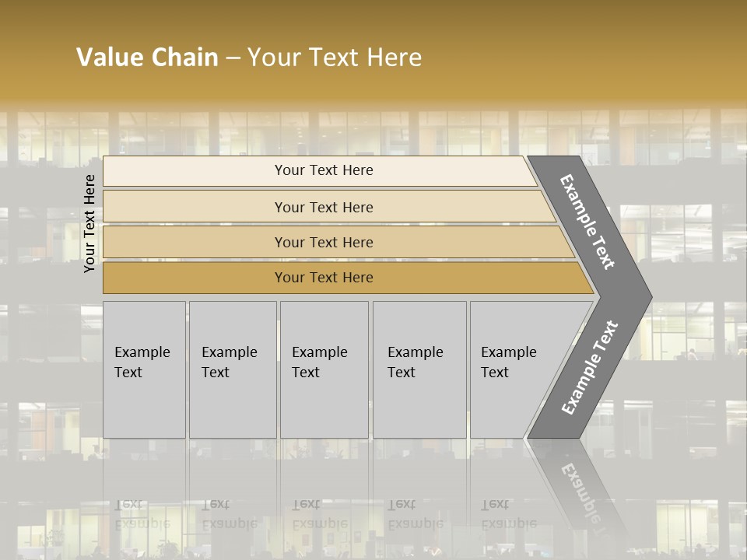This screenshot has width=747, height=560.
Task: Click the reflected text beneath the leftmost box
Action: [x=142, y=514]
